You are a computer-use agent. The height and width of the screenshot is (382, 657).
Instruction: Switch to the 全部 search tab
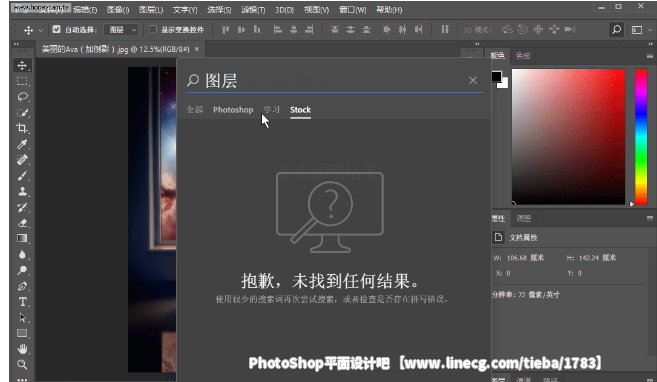pos(194,110)
